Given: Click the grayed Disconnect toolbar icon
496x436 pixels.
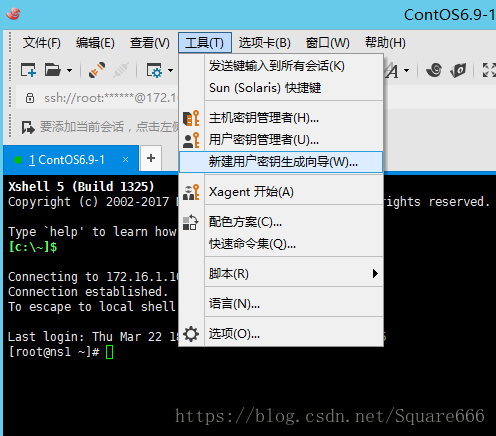Looking at the screenshot, I should [x=121, y=70].
